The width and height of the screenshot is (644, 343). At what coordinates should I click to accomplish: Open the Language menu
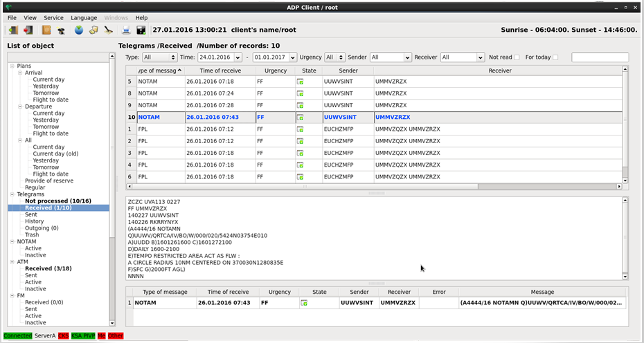[84, 17]
